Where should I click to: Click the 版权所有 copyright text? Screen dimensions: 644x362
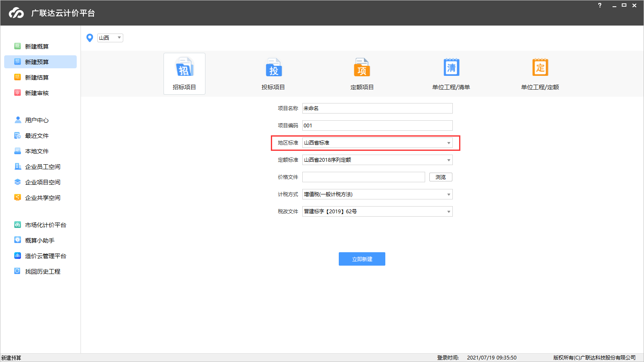(595, 358)
